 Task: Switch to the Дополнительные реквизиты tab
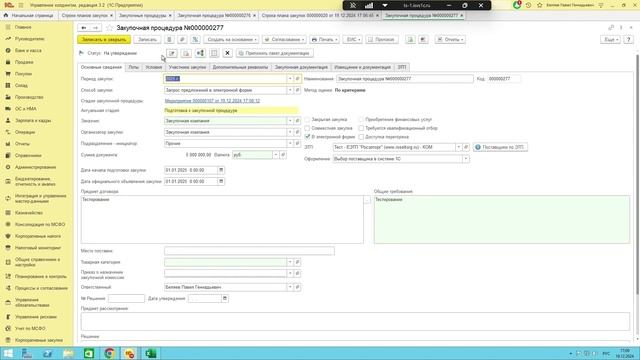point(240,67)
